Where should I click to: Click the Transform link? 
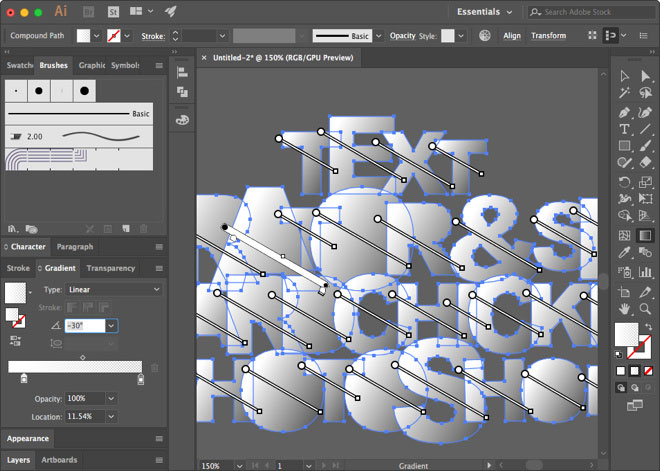tap(548, 36)
